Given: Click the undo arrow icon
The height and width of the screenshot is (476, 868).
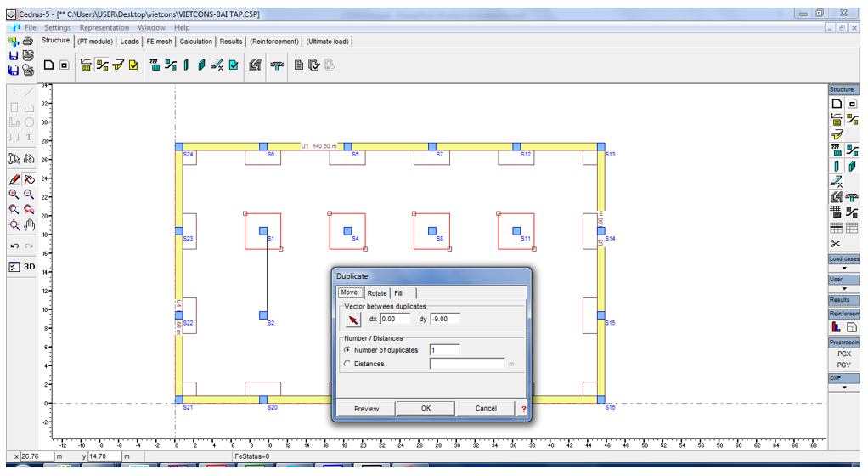Looking at the screenshot, I should coord(14,246).
